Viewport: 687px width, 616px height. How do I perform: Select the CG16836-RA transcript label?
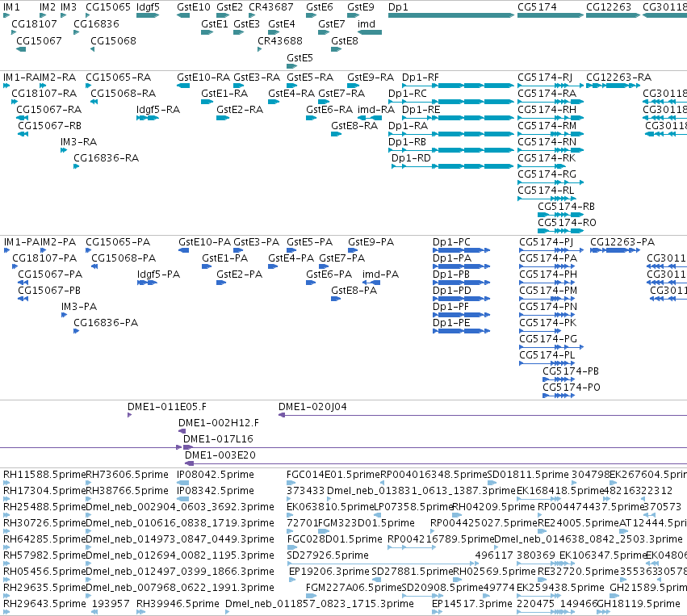coord(107,158)
